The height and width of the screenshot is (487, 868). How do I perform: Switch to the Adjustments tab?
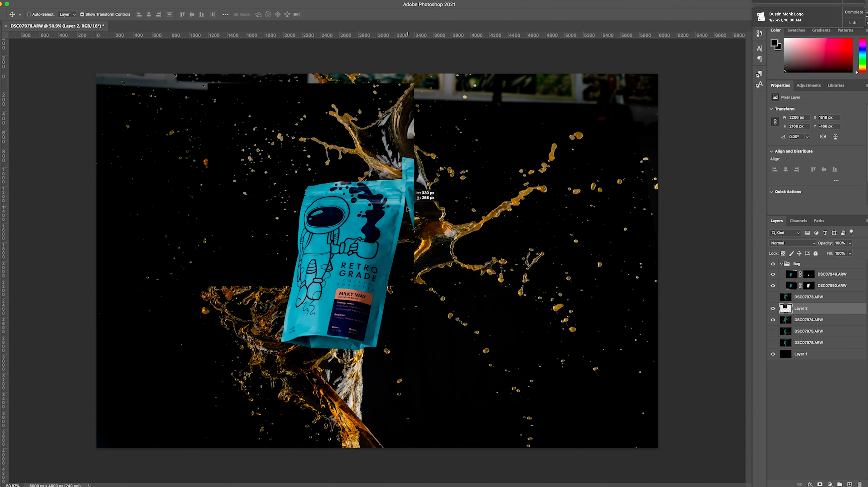(808, 85)
